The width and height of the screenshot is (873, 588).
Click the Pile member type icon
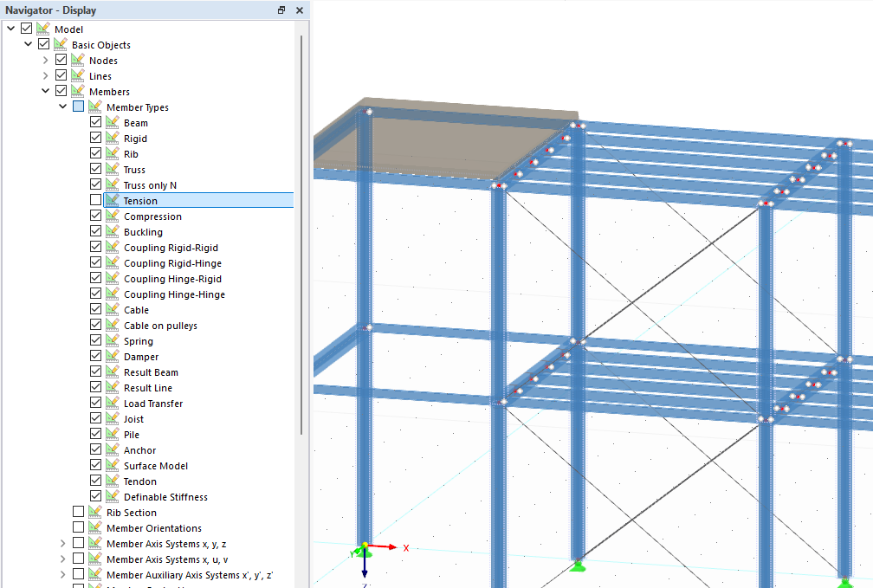tap(112, 435)
